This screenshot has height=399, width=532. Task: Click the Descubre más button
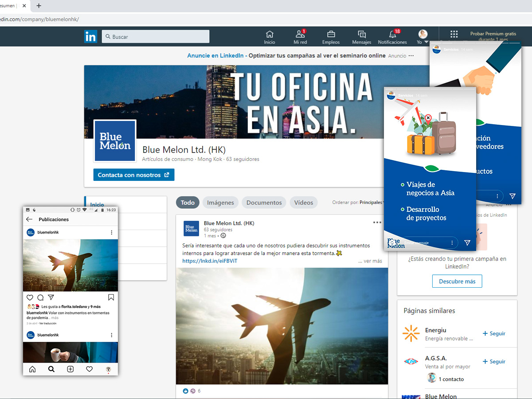(x=457, y=282)
